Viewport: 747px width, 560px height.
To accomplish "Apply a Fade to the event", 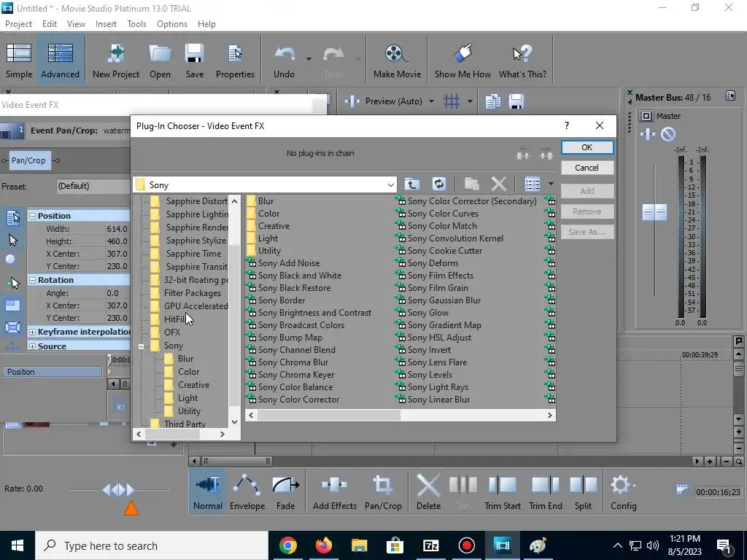I will 285,492.
